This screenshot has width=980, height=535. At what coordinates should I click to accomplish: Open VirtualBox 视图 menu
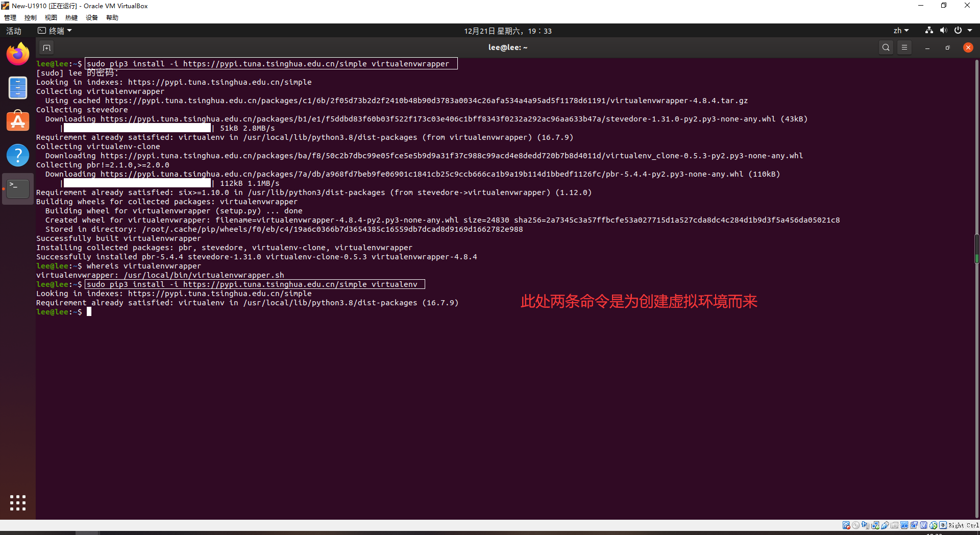(51, 18)
